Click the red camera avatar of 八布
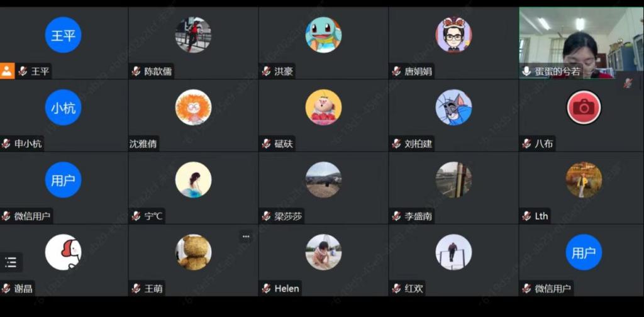Image resolution: width=644 pixels, height=317 pixels. [x=584, y=108]
